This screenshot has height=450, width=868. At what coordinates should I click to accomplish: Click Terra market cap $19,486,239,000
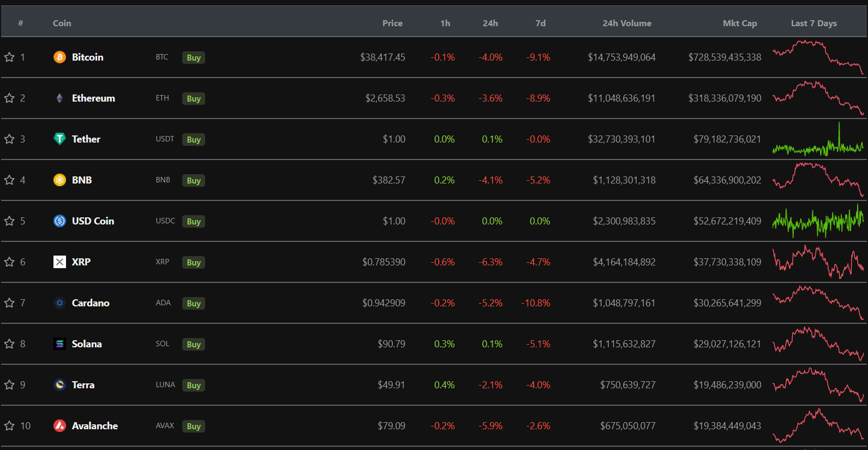point(727,385)
